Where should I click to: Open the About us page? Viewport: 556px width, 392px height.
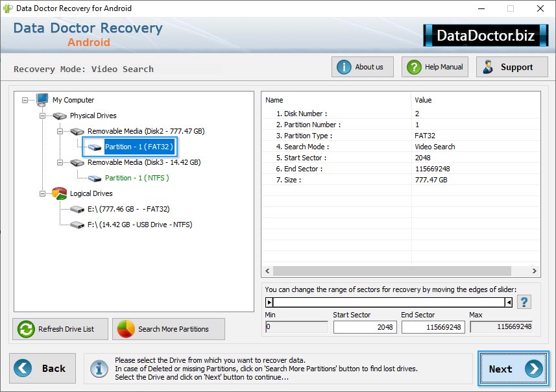363,67
